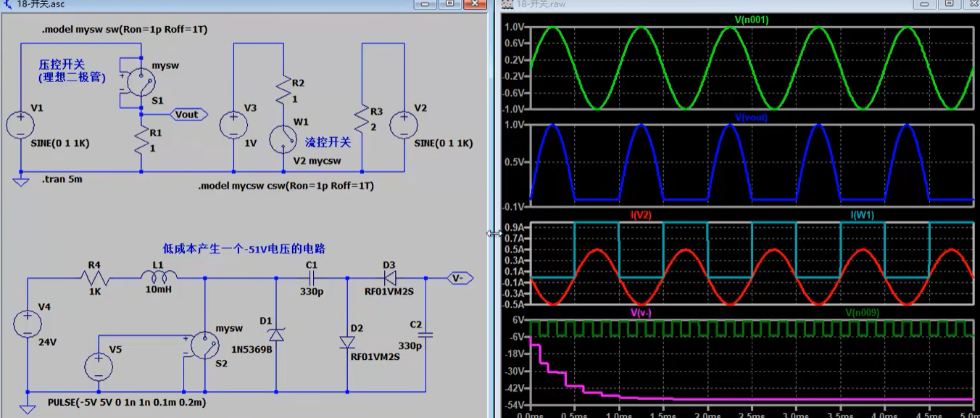The width and height of the screenshot is (980, 418).
Task: Select the W1 current-controlled switch symbol
Action: tap(284, 138)
